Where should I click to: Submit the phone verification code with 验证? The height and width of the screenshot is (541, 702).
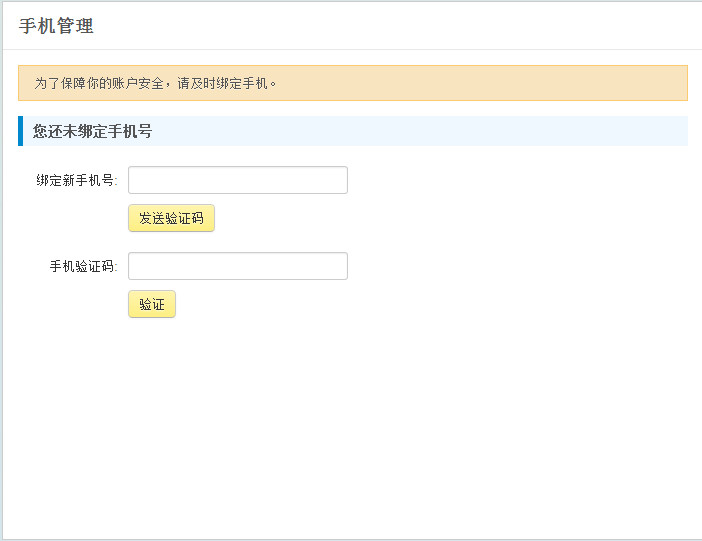152,304
